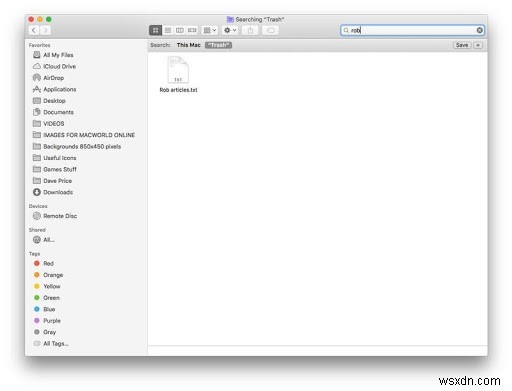Click Save search button
The image size is (512, 391).
coord(462,45)
